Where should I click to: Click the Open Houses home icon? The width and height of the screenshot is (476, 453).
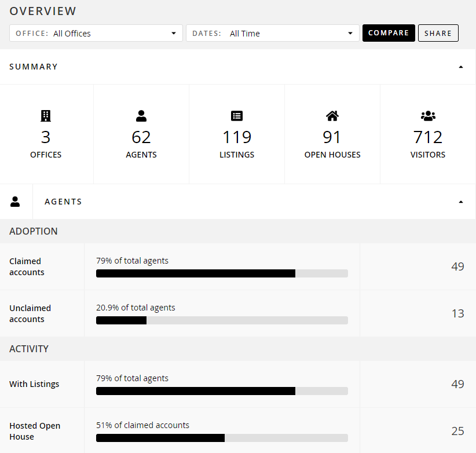332,115
